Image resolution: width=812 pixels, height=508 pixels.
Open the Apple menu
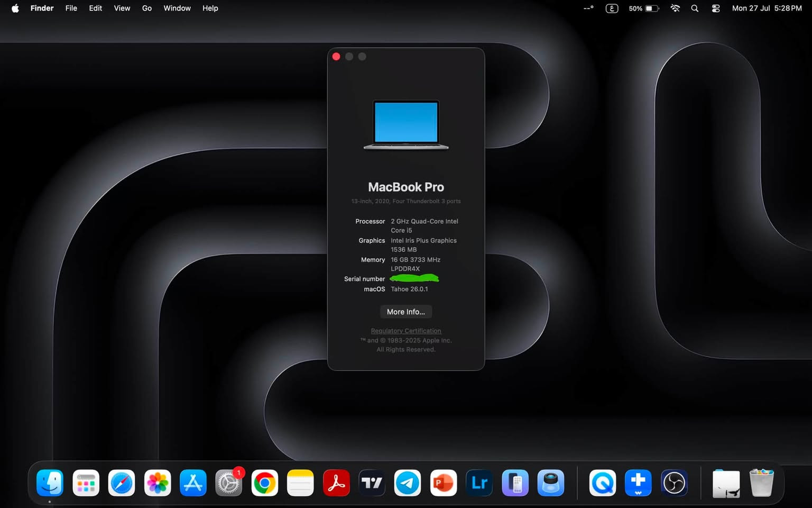point(15,8)
